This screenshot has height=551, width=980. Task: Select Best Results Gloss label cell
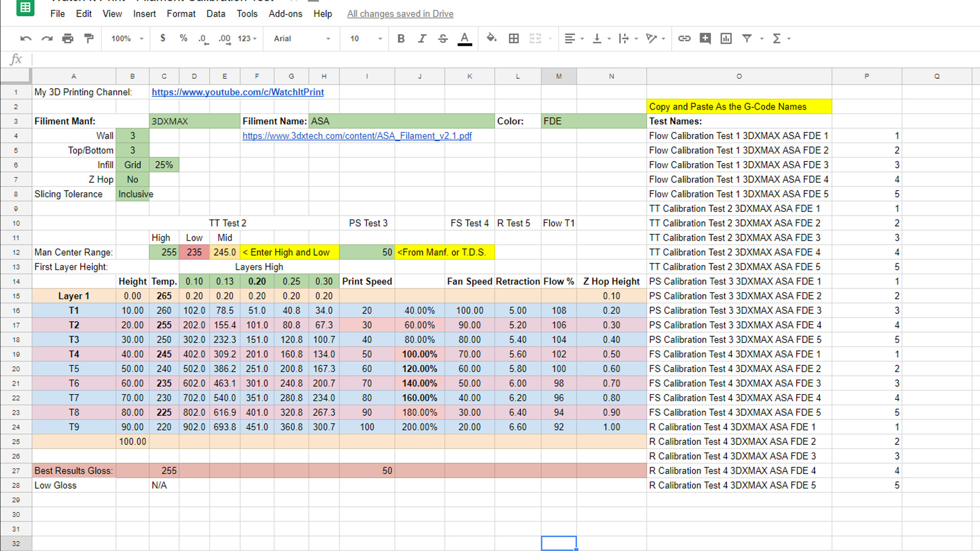point(74,471)
